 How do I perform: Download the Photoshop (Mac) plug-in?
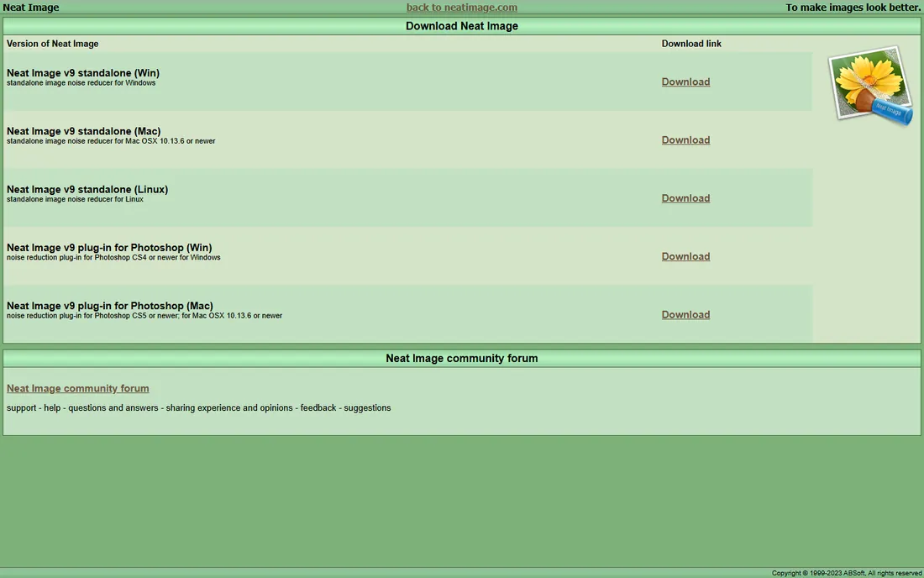coord(685,315)
